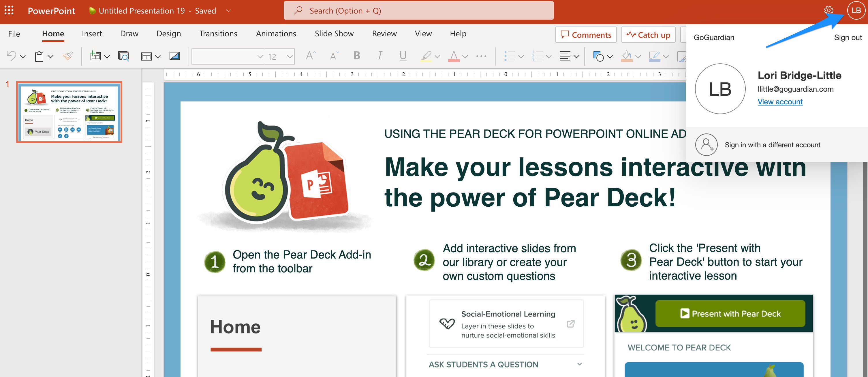Click the text alignment icon

click(x=565, y=56)
